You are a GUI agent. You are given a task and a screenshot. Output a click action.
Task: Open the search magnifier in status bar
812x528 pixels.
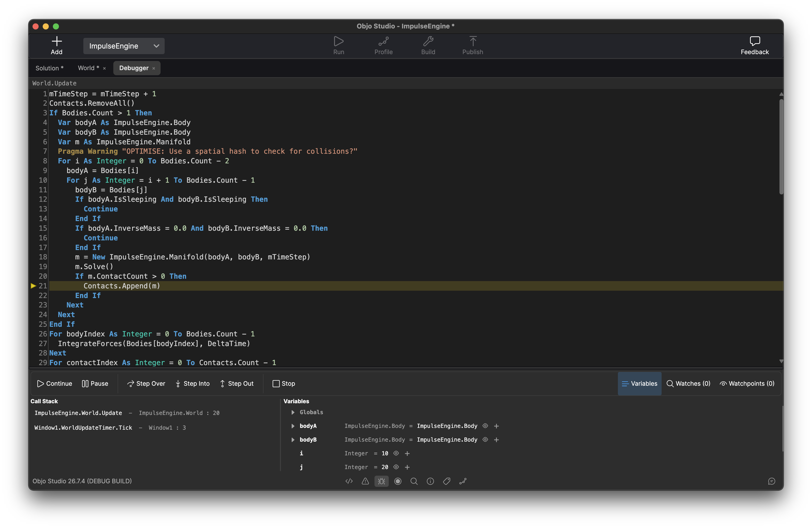414,481
